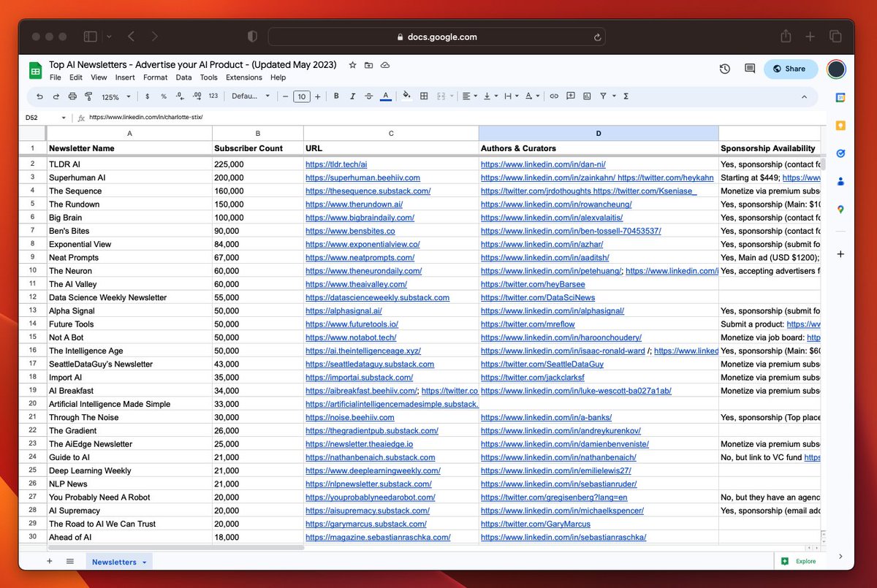Open text wrapping dropdown

(511, 96)
